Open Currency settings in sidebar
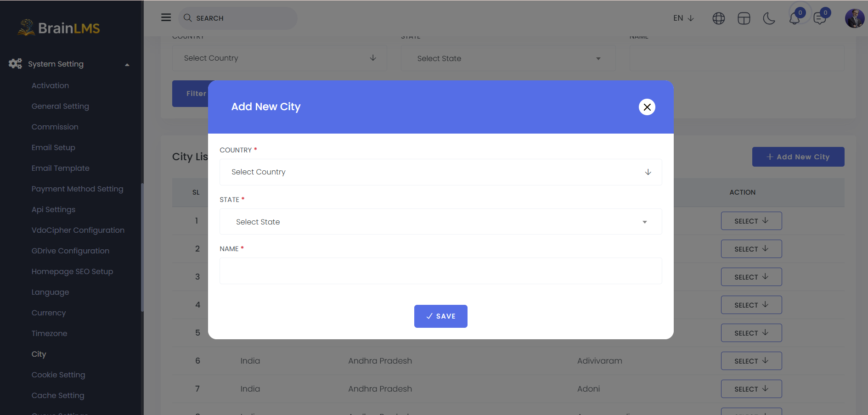 click(x=49, y=313)
